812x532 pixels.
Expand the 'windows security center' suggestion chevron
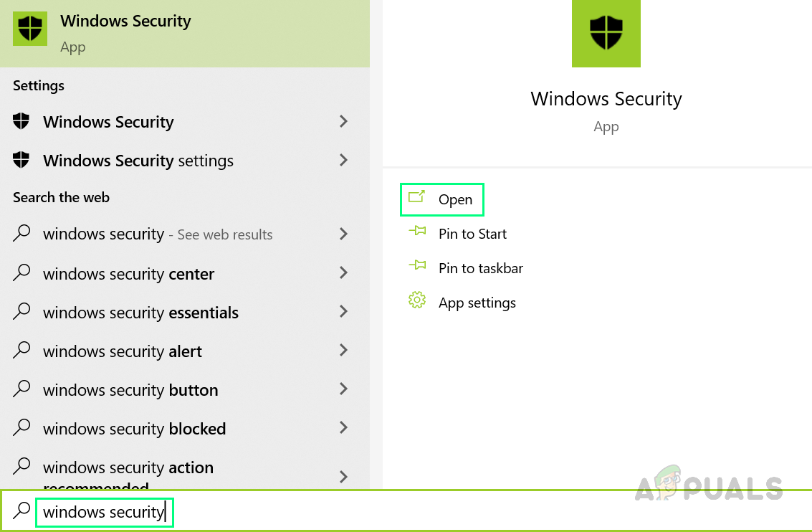click(x=344, y=273)
